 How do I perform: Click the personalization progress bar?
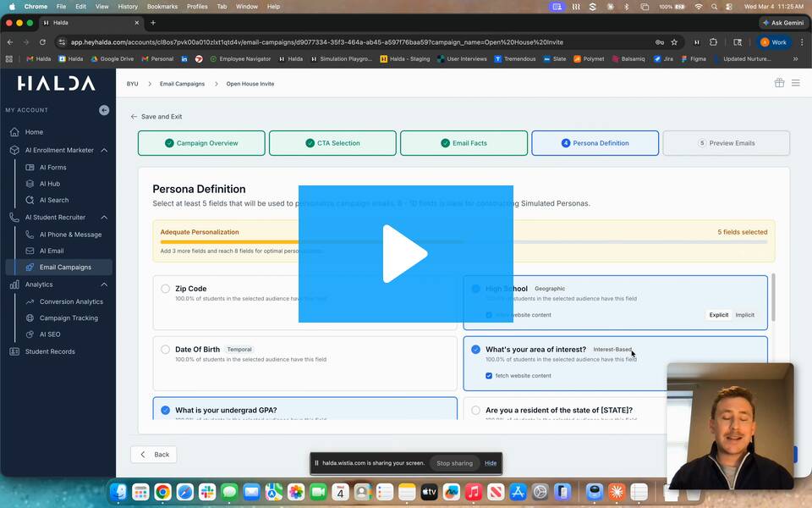coord(464,242)
